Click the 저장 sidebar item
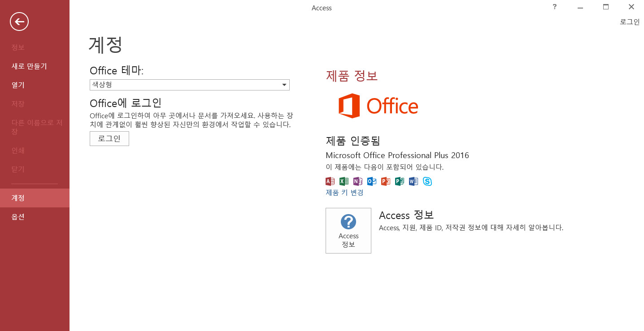 pos(35,103)
